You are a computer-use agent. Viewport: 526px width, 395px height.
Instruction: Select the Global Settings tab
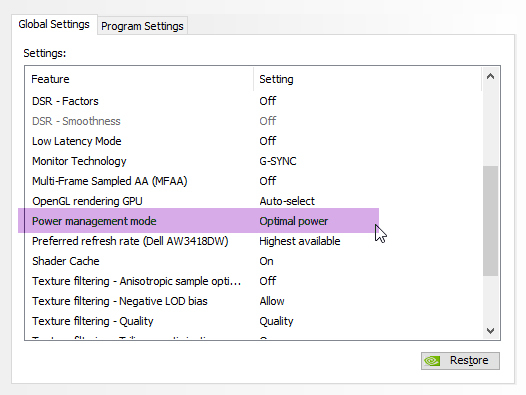pos(54,24)
